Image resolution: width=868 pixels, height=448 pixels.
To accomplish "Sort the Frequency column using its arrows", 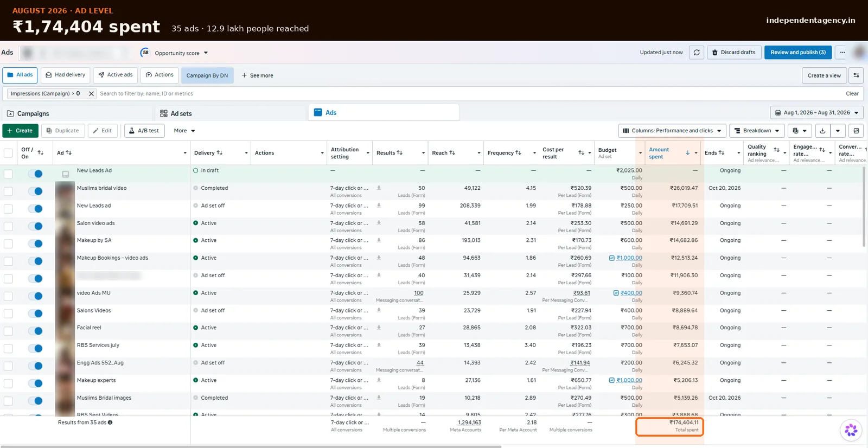I will [518, 153].
